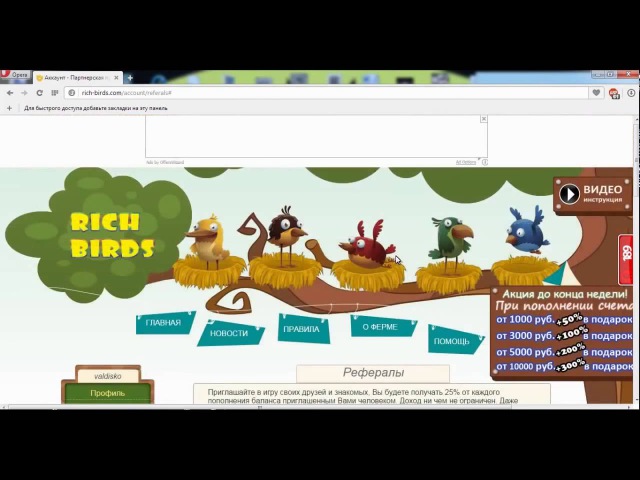Click the blue flying bird
The height and width of the screenshot is (480, 640).
click(526, 231)
